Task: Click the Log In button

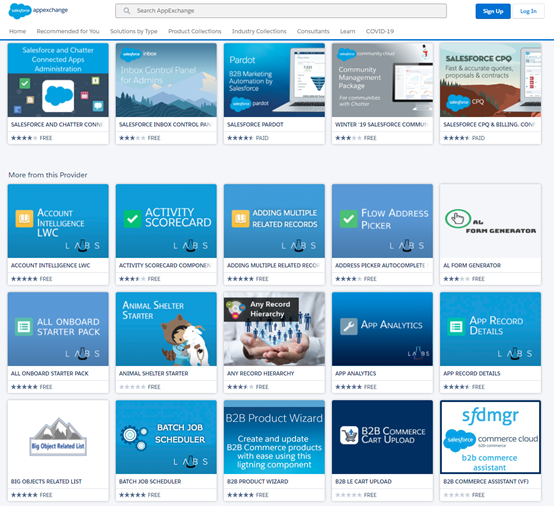Action: tap(528, 11)
